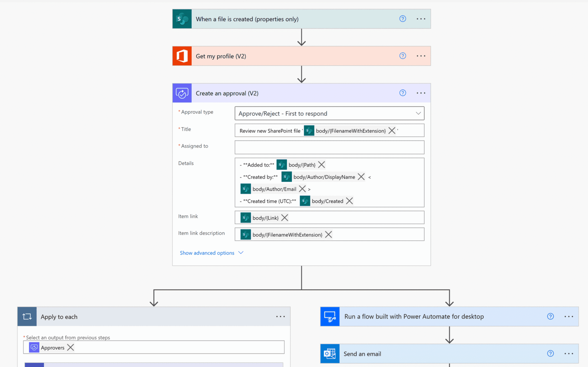
Task: Click the Apply to each loop icon
Action: pyautogui.click(x=27, y=316)
